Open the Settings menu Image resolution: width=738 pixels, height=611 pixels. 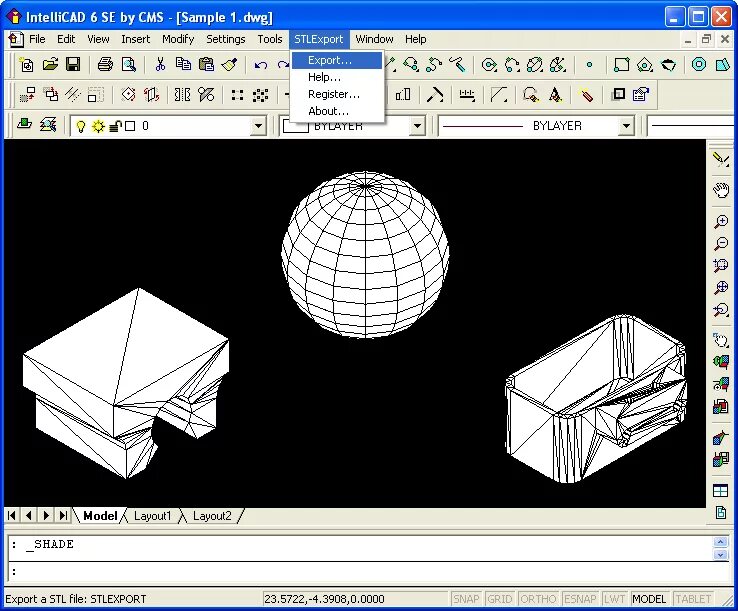click(225, 39)
